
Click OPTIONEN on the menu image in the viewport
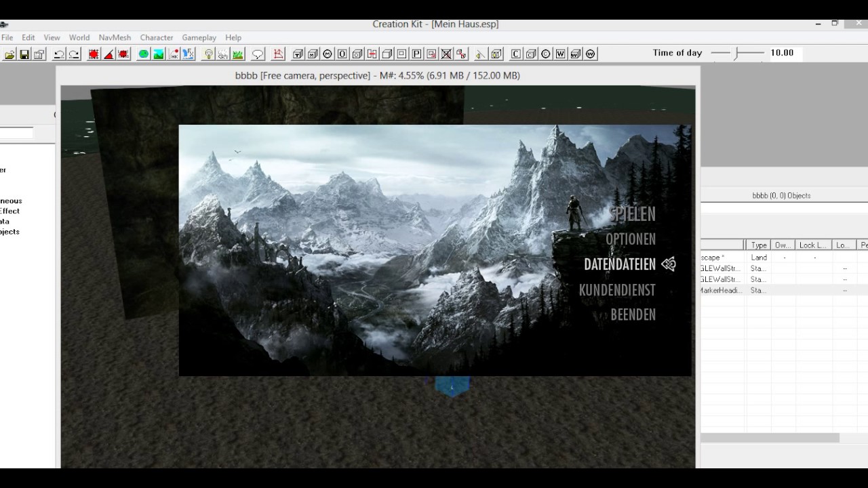pyautogui.click(x=631, y=239)
